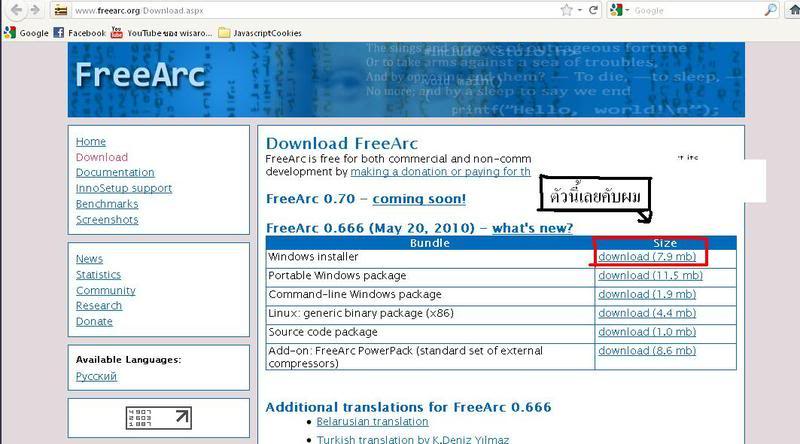The height and width of the screenshot is (444, 800).
Task: Click the 'Available Languages:' label
Action: tap(129, 360)
